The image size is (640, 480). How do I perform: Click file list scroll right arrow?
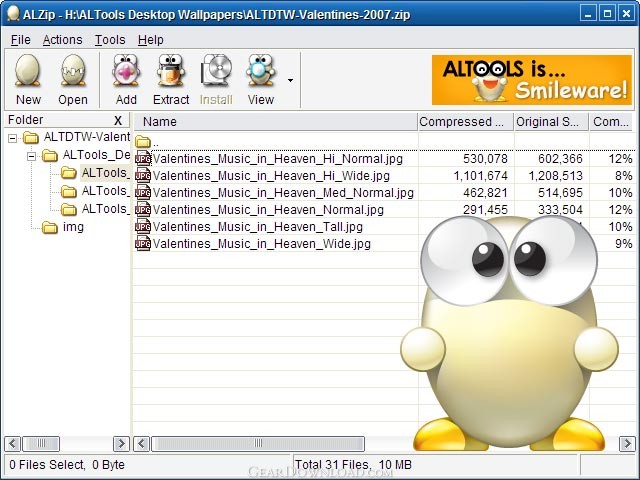point(627,444)
